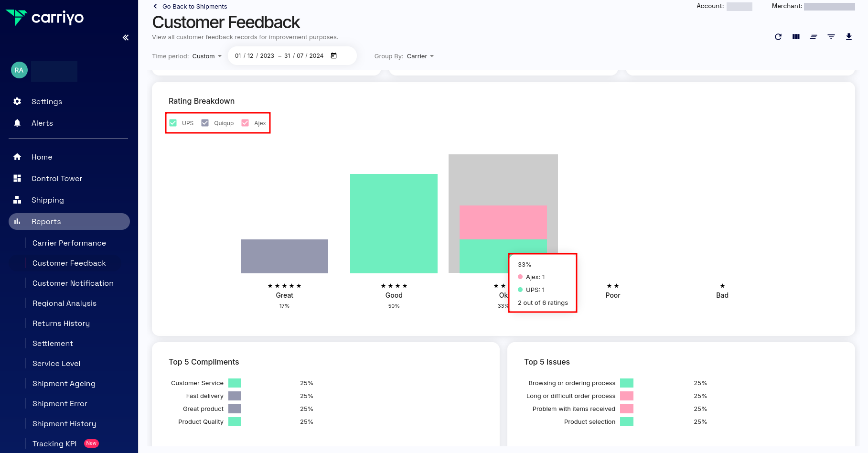Click the lines/wrap text icon
Viewport: 868px width, 453px height.
814,37
